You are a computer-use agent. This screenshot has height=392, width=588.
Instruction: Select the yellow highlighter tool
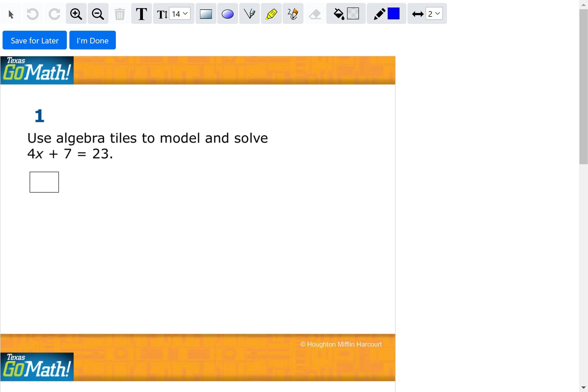coord(271,14)
